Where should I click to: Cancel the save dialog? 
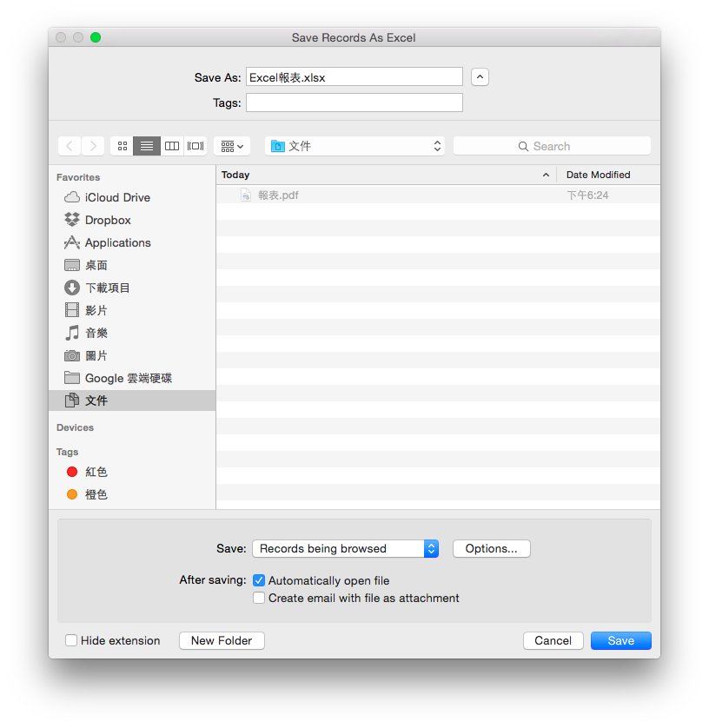pyautogui.click(x=553, y=641)
